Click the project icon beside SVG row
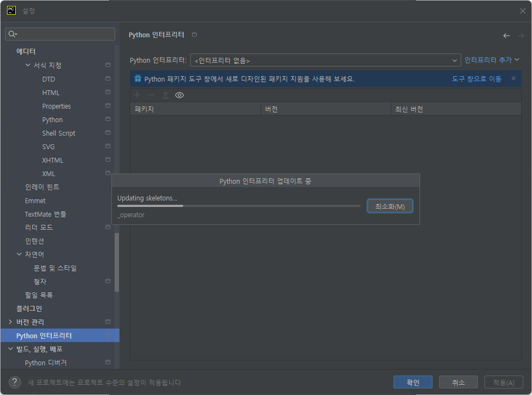Viewport: 532px width, 395px height. pos(108,146)
